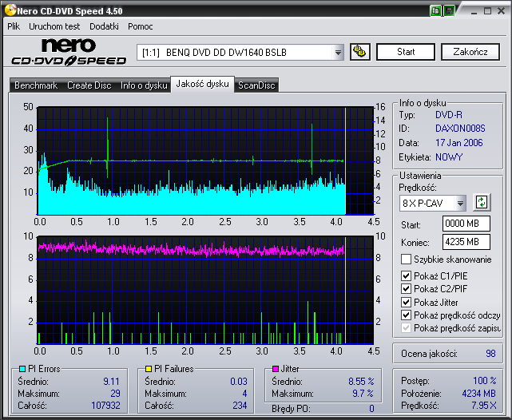Toggle Pokaż C1/PIE checkbox
This screenshot has width=512, height=420.
pyautogui.click(x=406, y=276)
